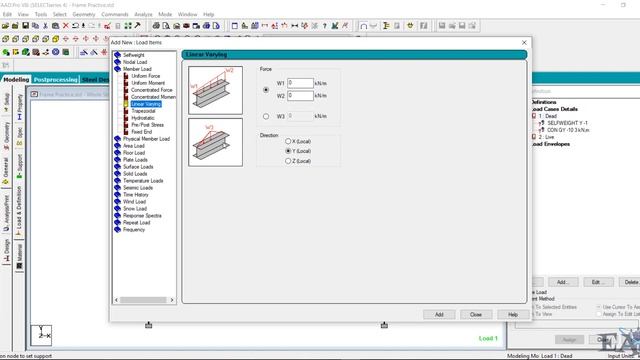Image resolution: width=640 pixels, height=360 pixels.
Task: Select Concentrated Force under Member Load
Action: 151,90
